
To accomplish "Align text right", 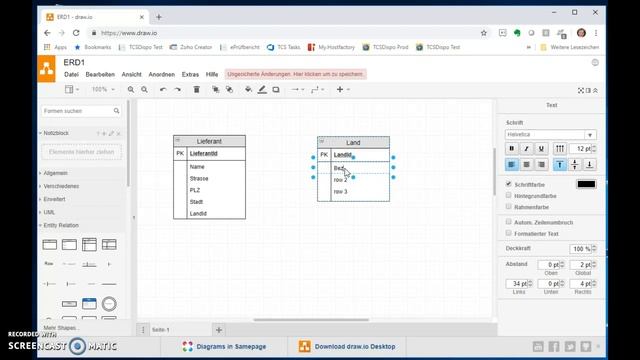I will tap(541, 164).
